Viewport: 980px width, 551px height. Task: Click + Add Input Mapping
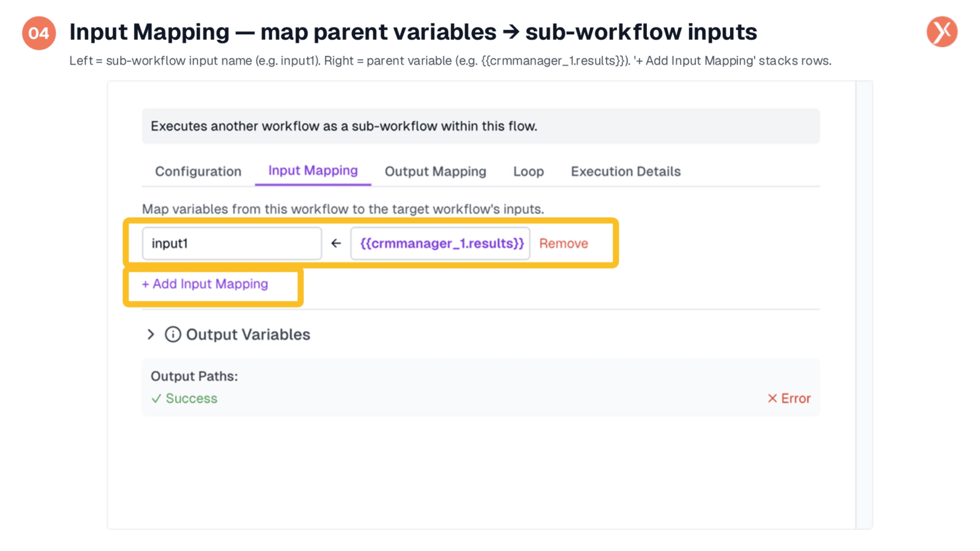tap(205, 284)
